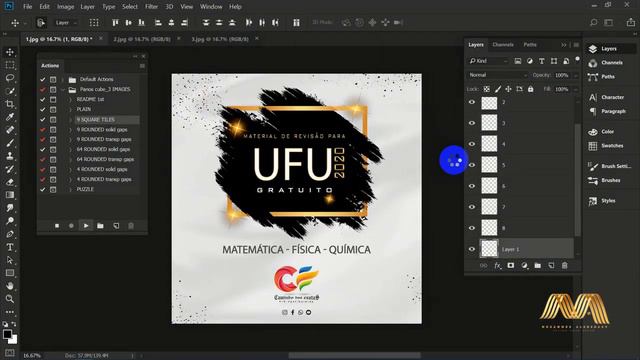Screen dimensions: 640x360
Task: Create a new layer in Layers panel
Action: point(551,265)
